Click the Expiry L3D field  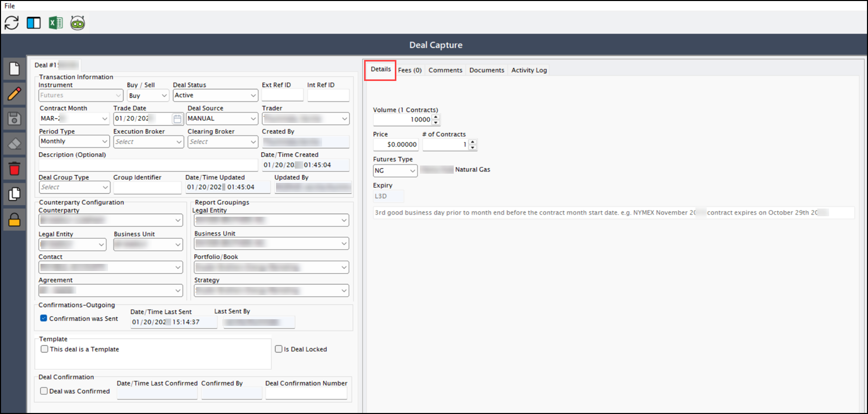(x=389, y=196)
